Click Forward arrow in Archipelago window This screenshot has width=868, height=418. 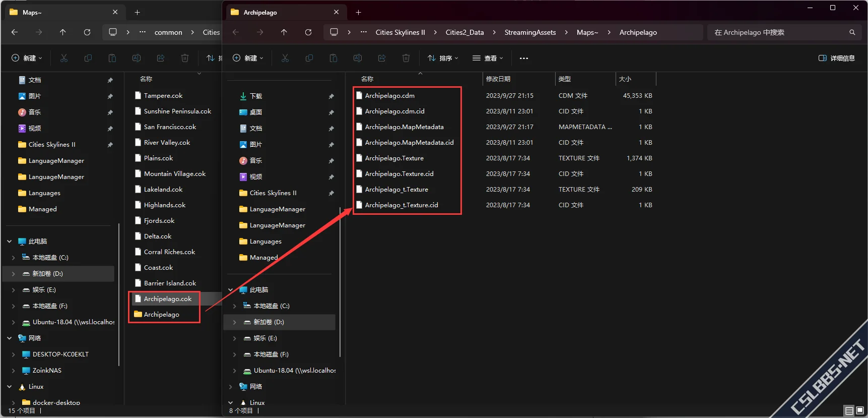tap(260, 32)
